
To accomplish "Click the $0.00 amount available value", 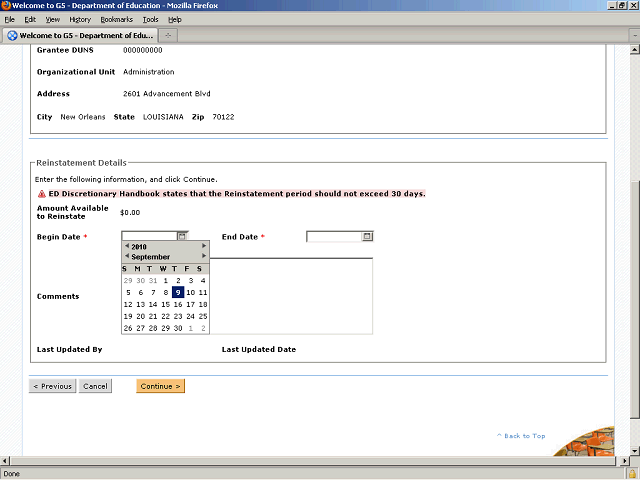I will 130,213.
